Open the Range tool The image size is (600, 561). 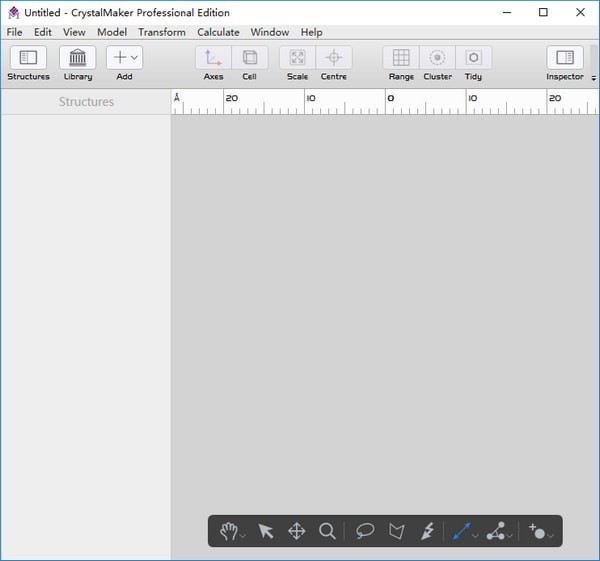click(x=401, y=58)
